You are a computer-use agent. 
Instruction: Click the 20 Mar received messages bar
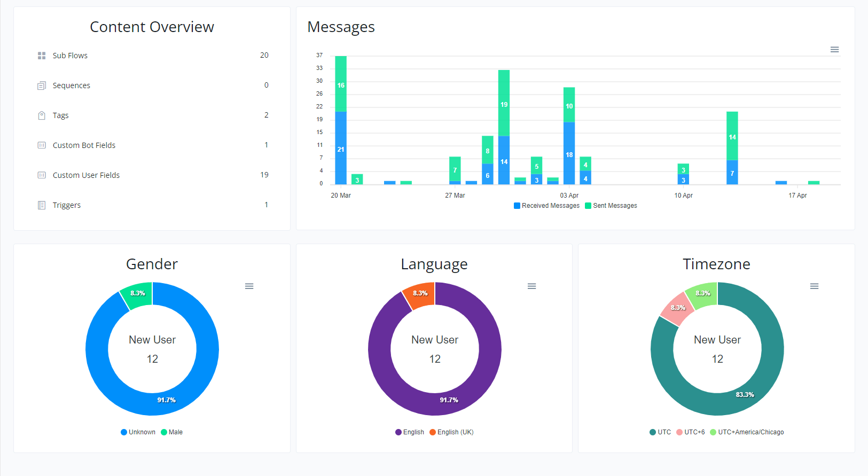(x=341, y=148)
